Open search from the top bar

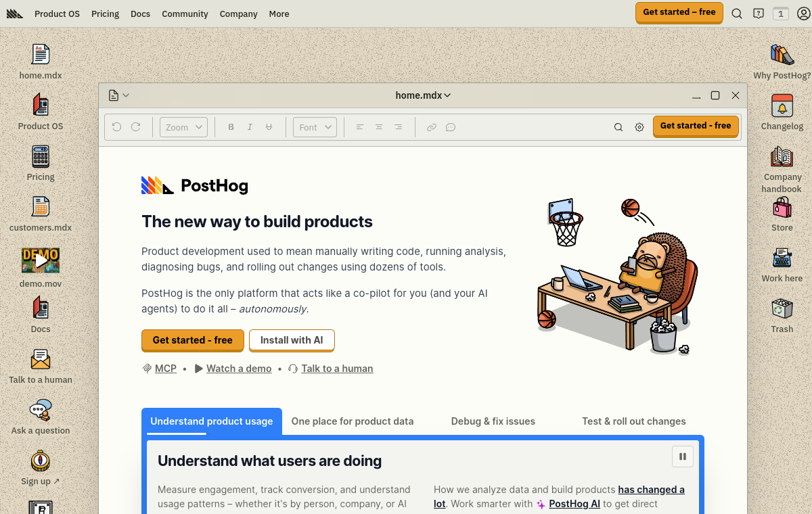pyautogui.click(x=737, y=13)
